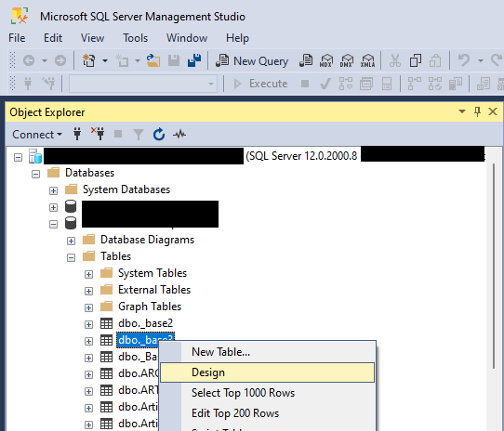504x431 pixels.
Task: Click the Navigate Forward arrow icon
Action: tap(60, 60)
